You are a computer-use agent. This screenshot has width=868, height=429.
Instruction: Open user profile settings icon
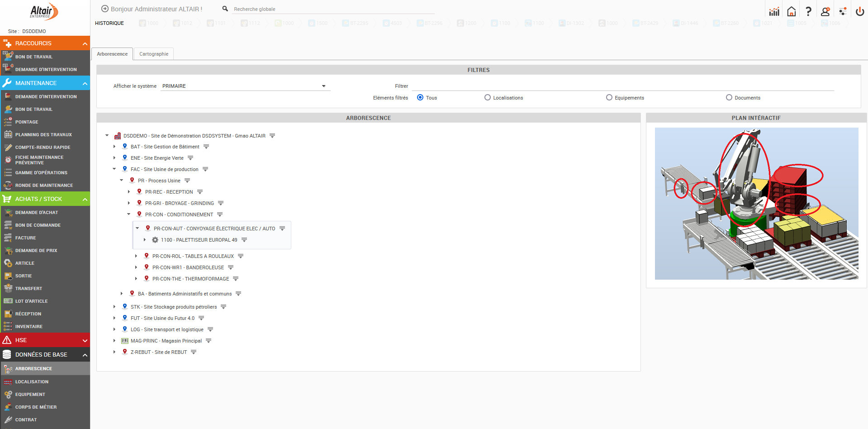(x=825, y=11)
